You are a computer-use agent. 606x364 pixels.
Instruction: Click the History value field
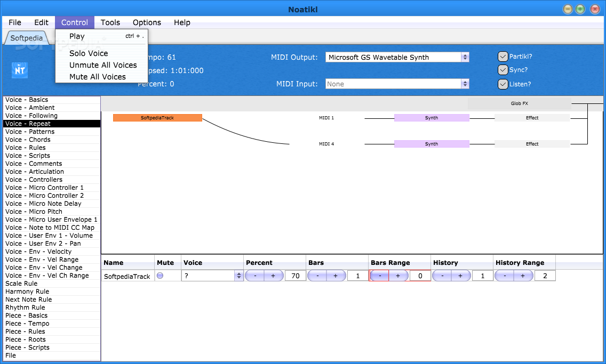point(482,276)
